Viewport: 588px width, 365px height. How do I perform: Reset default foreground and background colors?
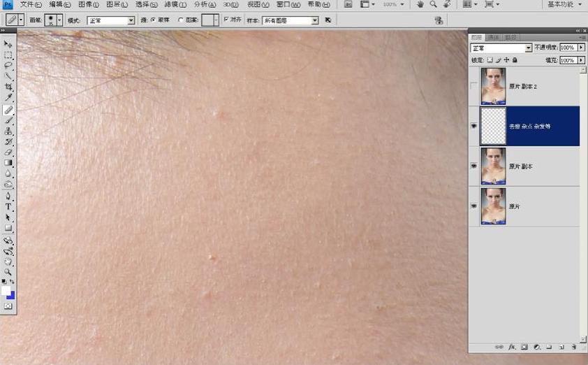[x=4, y=281]
